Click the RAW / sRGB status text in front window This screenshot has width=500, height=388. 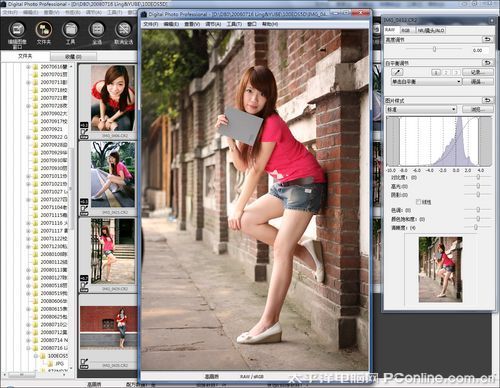(x=252, y=376)
